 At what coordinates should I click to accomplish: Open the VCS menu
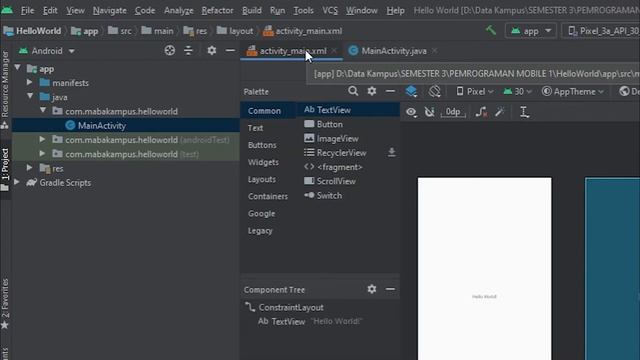click(x=330, y=10)
